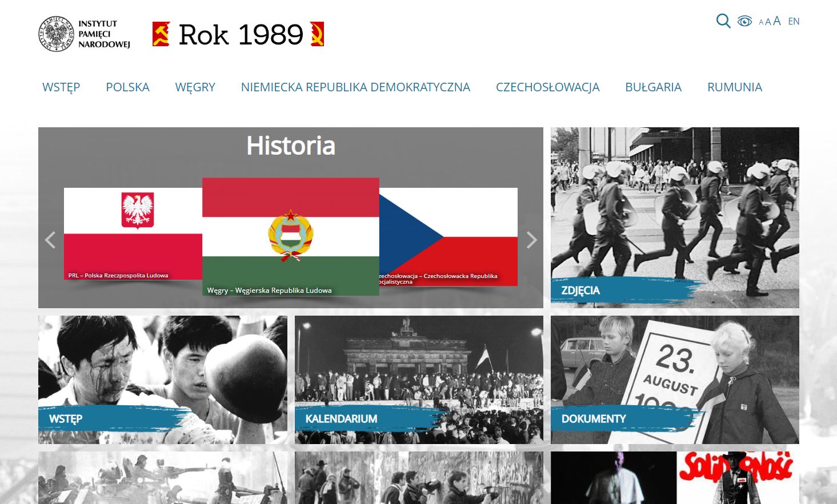Select the medium font size A
The width and height of the screenshot is (837, 504).
[x=768, y=22]
